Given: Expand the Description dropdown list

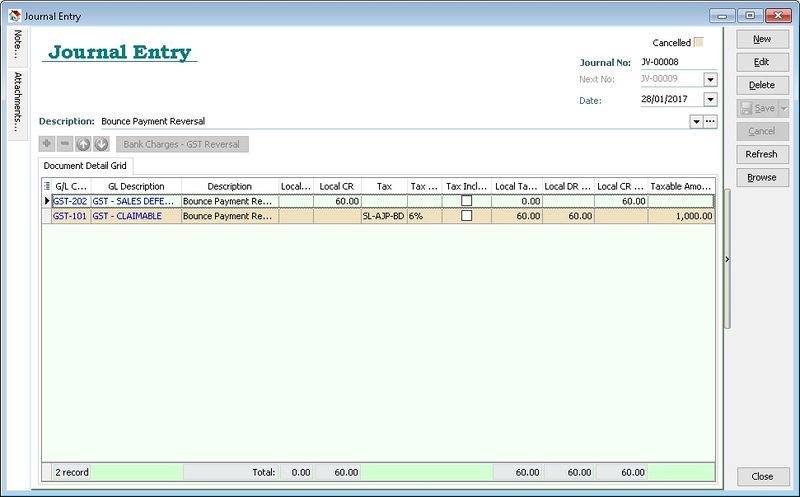Looking at the screenshot, I should pyautogui.click(x=696, y=121).
